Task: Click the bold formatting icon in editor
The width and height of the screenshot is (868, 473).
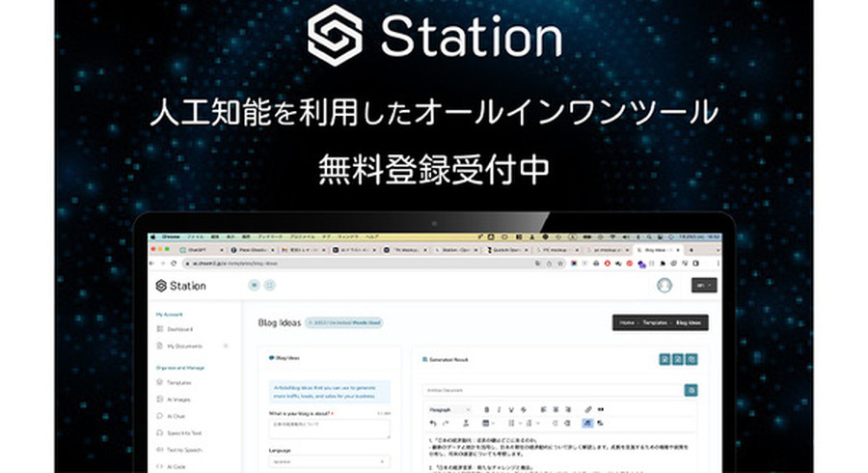Action: 486,409
